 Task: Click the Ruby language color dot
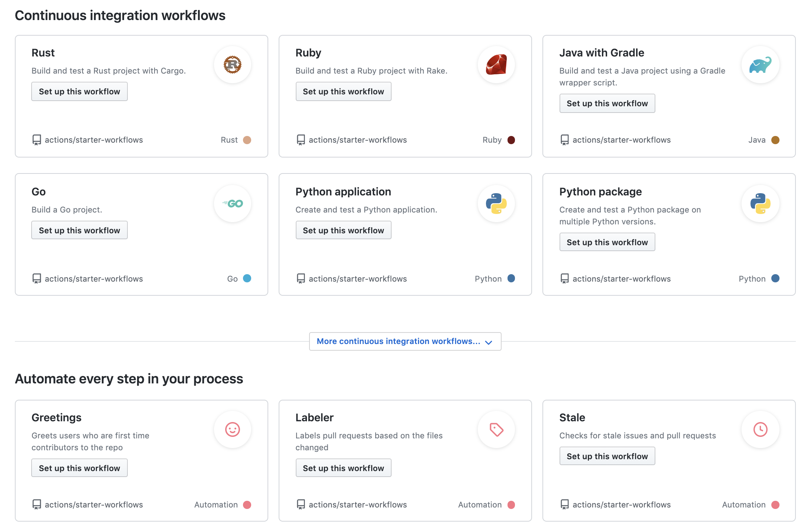tap(511, 140)
